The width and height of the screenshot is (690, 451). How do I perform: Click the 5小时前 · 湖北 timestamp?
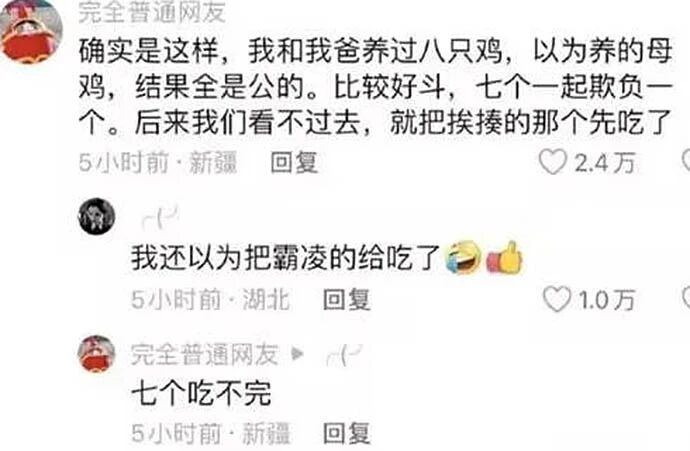pyautogui.click(x=211, y=299)
